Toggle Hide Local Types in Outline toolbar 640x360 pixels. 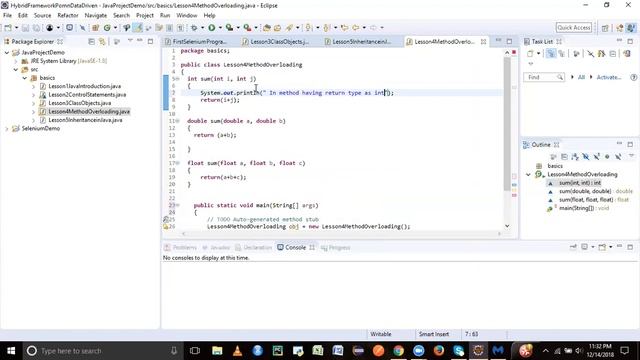[x=618, y=157]
